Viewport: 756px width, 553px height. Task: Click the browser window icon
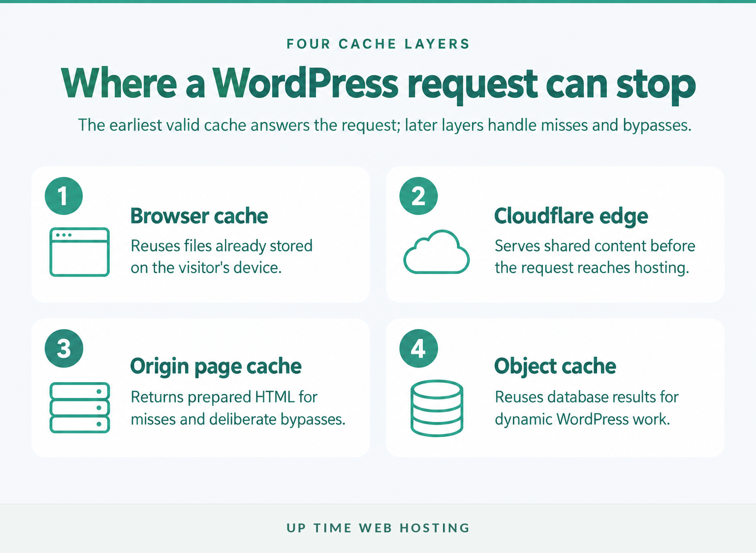[79, 252]
